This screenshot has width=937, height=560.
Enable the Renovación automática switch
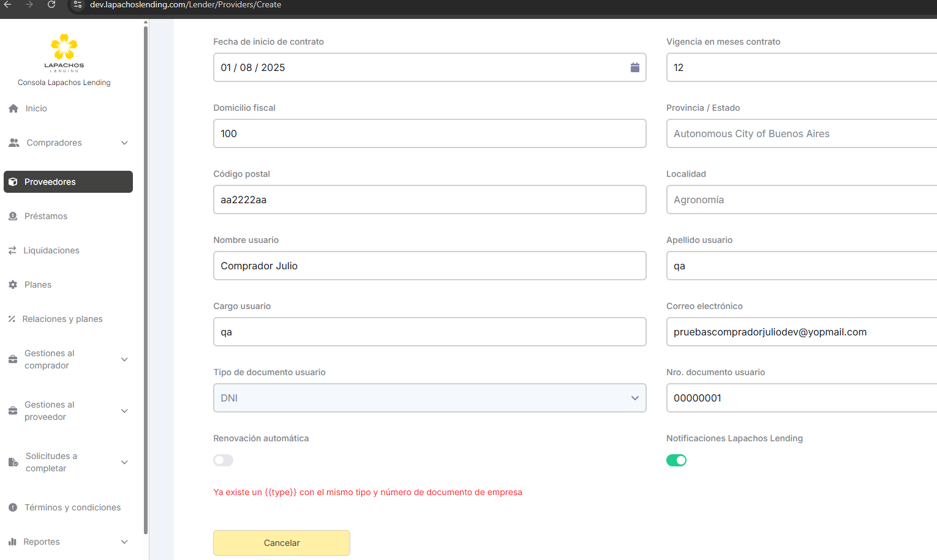click(x=224, y=460)
